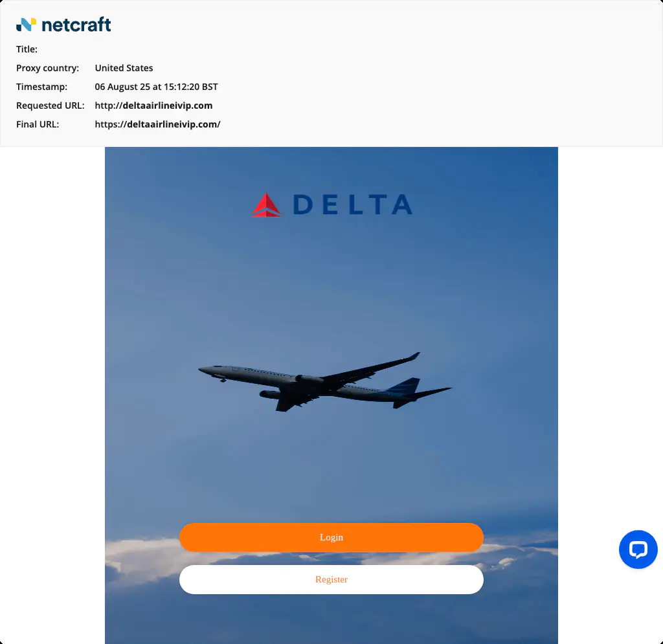Click the white Register button
The width and height of the screenshot is (663, 644).
(331, 579)
